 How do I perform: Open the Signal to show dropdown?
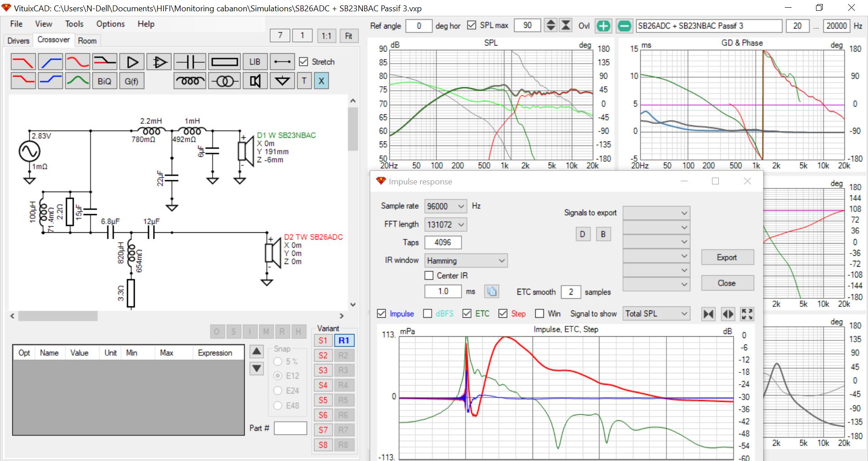tap(656, 314)
